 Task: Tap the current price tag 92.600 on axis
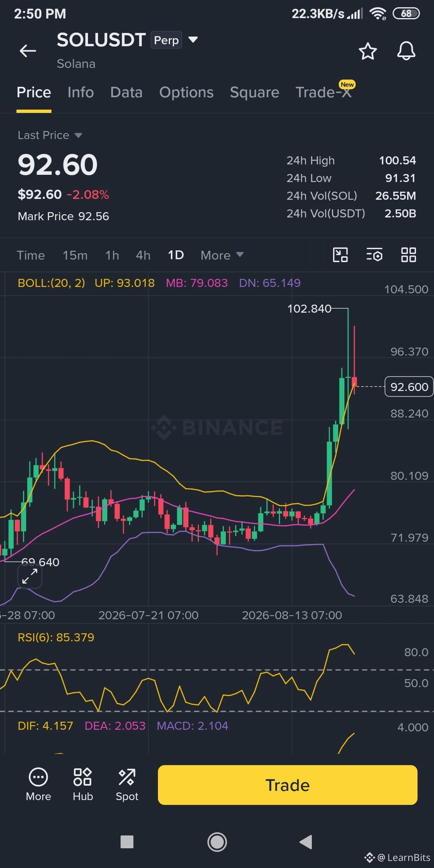point(409,387)
